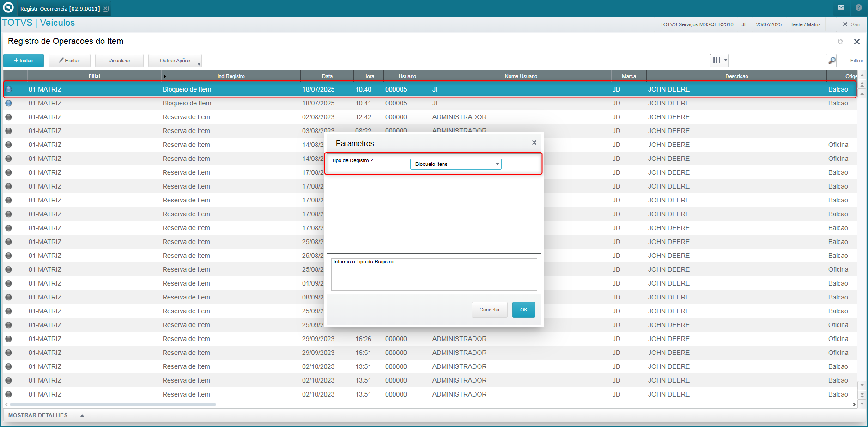Image resolution: width=868 pixels, height=427 pixels.
Task: Click the Filtrar link
Action: [856, 61]
